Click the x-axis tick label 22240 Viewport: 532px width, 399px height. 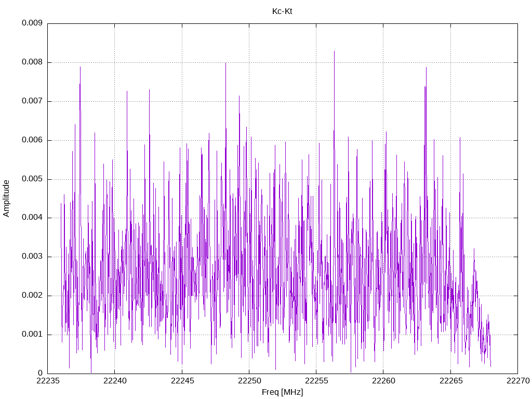pyautogui.click(x=115, y=381)
